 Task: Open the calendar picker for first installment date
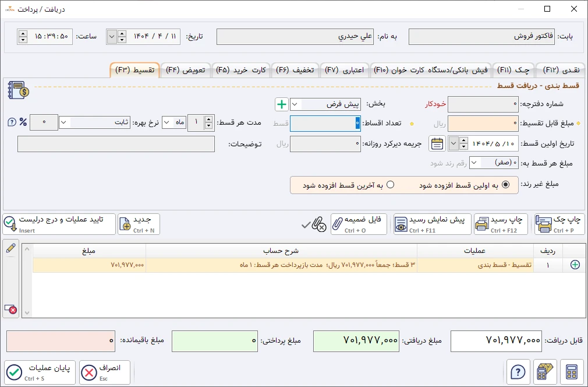click(437, 143)
